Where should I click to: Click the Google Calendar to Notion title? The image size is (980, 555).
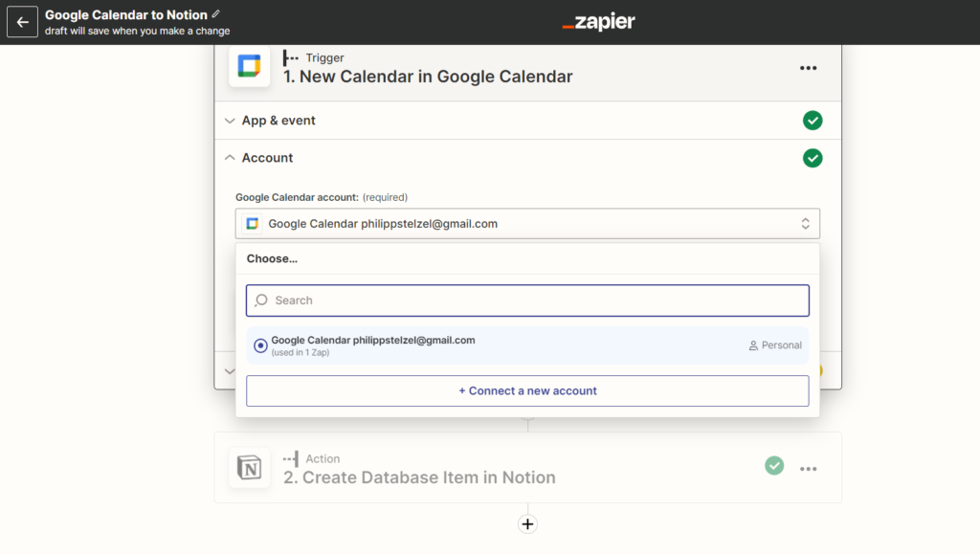tap(126, 15)
